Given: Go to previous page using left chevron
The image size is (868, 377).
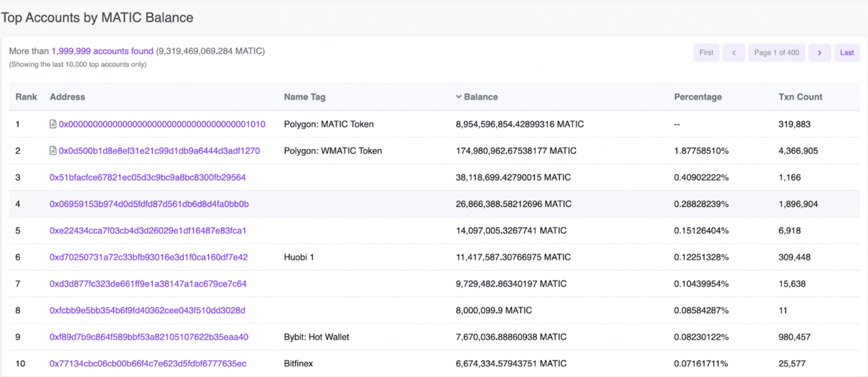Looking at the screenshot, I should [x=734, y=53].
